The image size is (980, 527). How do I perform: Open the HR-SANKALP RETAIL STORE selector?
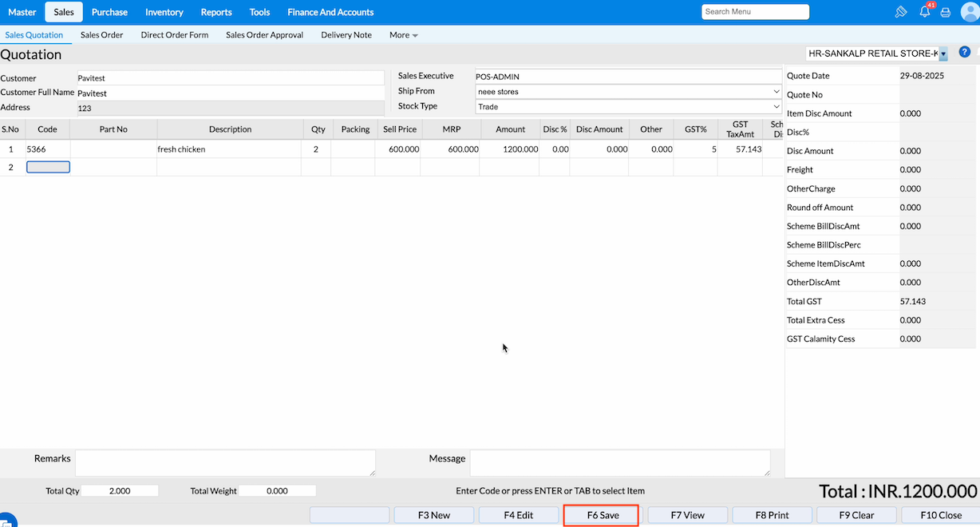877,53
